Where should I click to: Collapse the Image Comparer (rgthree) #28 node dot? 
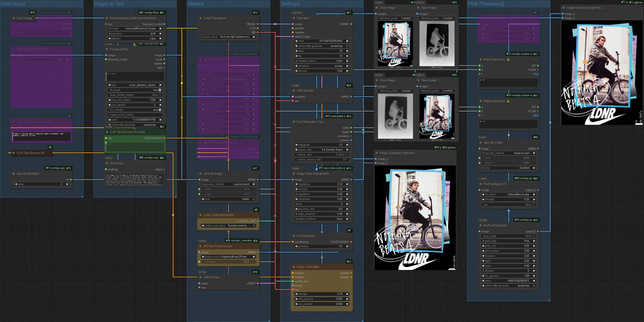pos(377,153)
